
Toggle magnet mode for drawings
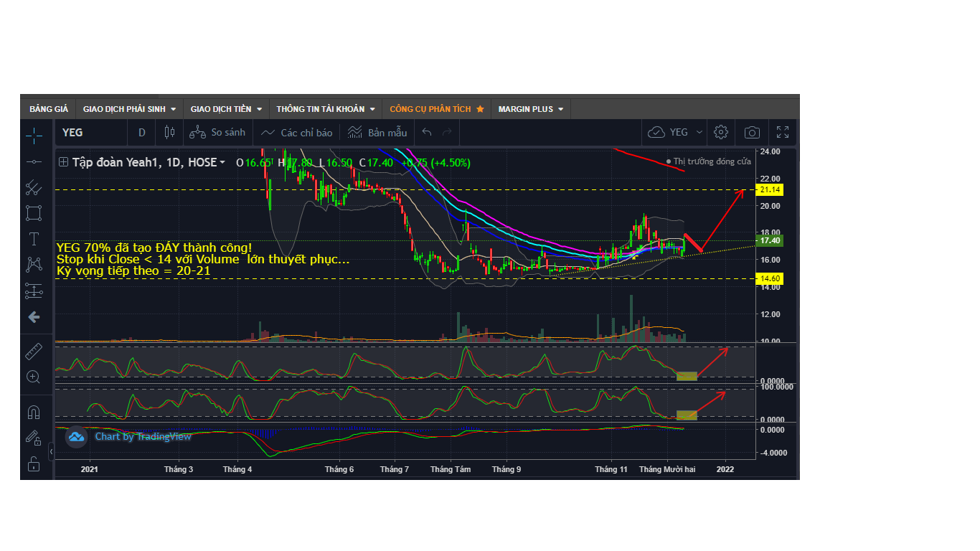point(34,412)
